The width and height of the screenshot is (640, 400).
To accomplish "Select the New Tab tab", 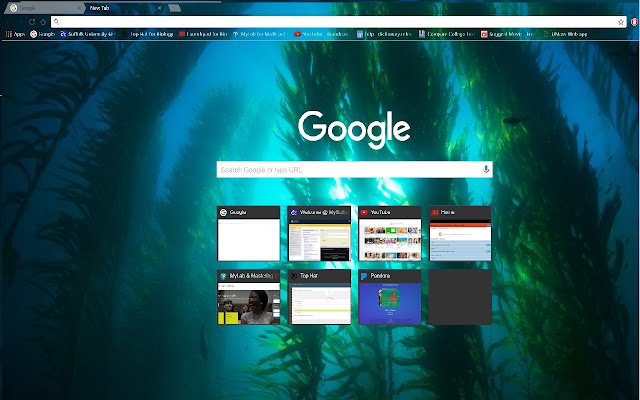I will [122, 8].
